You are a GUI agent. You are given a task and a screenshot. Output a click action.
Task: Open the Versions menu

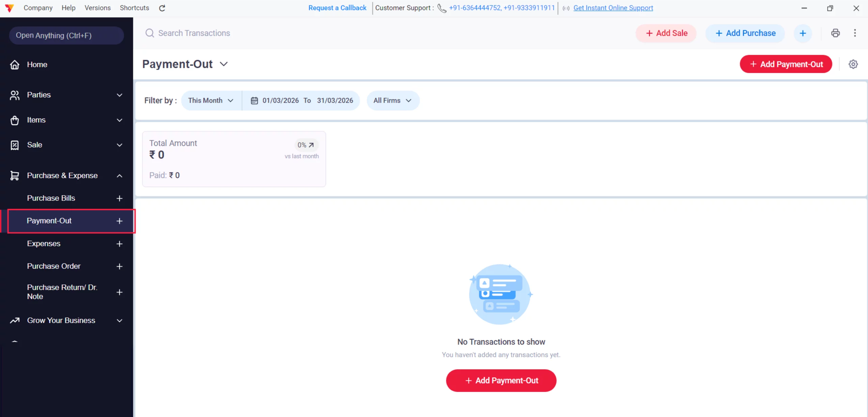coord(97,8)
